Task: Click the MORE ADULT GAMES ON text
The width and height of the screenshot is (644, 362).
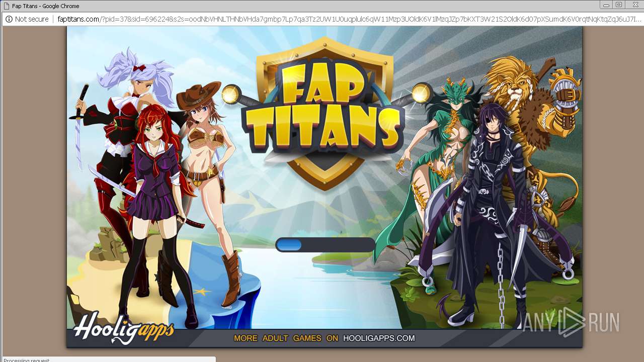Action: [286, 338]
